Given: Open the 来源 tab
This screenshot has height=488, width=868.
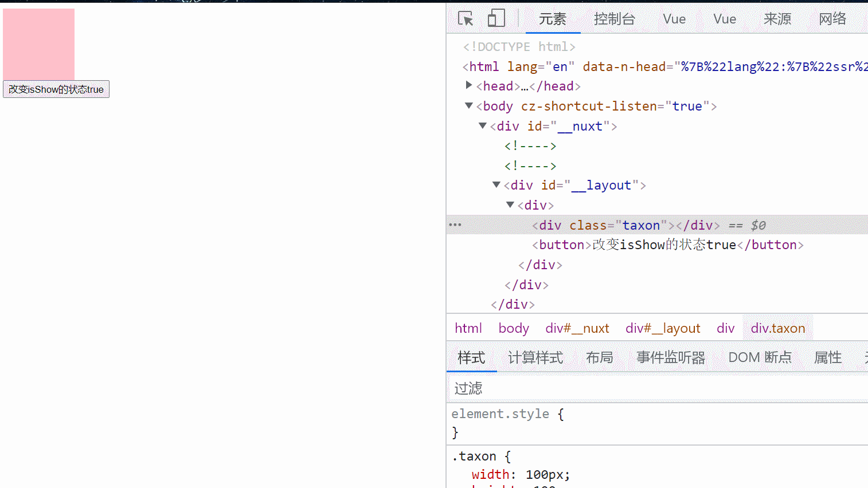Looking at the screenshot, I should [777, 19].
